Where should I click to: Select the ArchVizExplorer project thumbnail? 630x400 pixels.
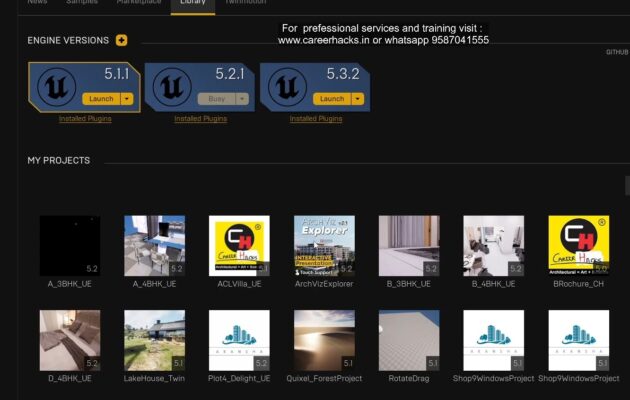pos(324,246)
